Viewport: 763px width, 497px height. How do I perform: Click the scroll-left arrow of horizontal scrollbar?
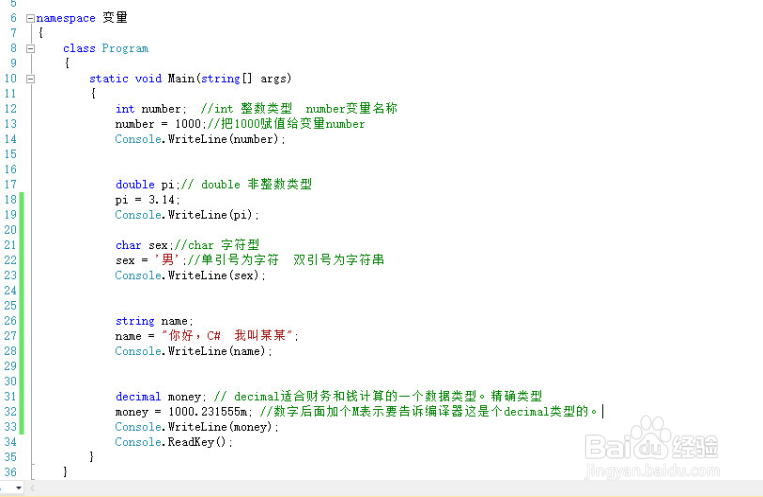point(33,487)
